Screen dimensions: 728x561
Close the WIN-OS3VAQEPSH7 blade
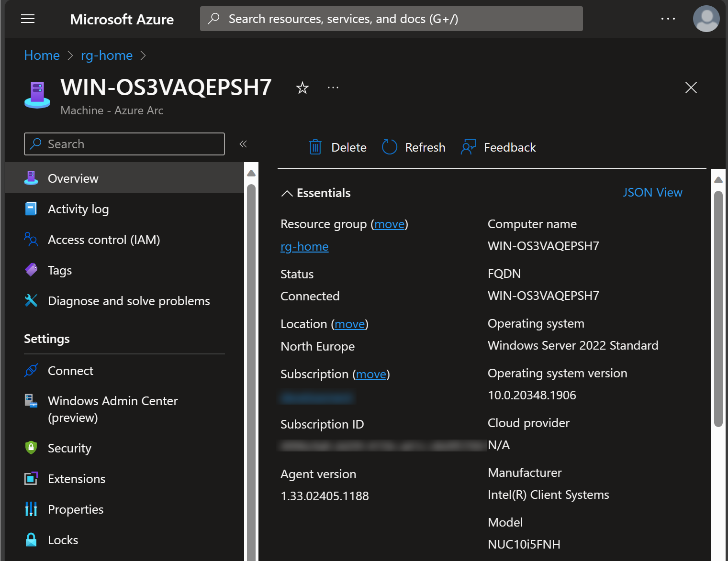pyautogui.click(x=691, y=88)
